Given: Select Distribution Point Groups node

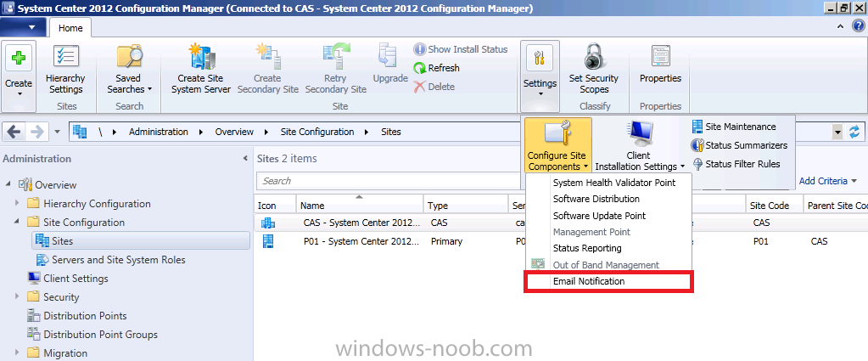Looking at the screenshot, I should pyautogui.click(x=100, y=335).
